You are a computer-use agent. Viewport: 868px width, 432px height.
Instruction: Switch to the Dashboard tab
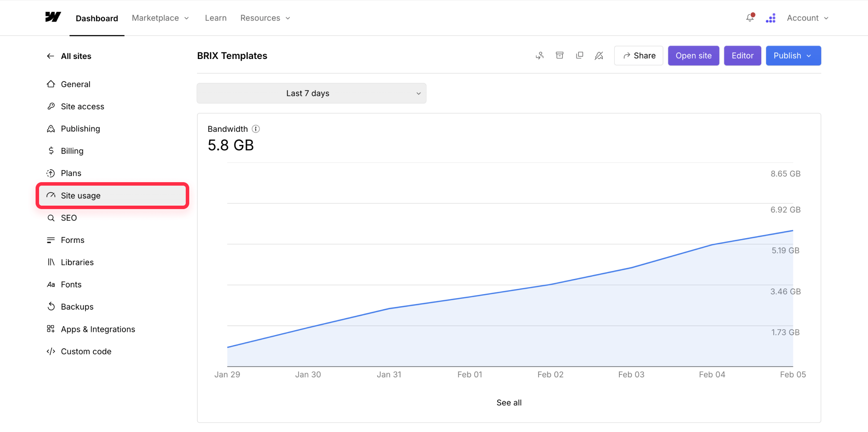(x=97, y=18)
